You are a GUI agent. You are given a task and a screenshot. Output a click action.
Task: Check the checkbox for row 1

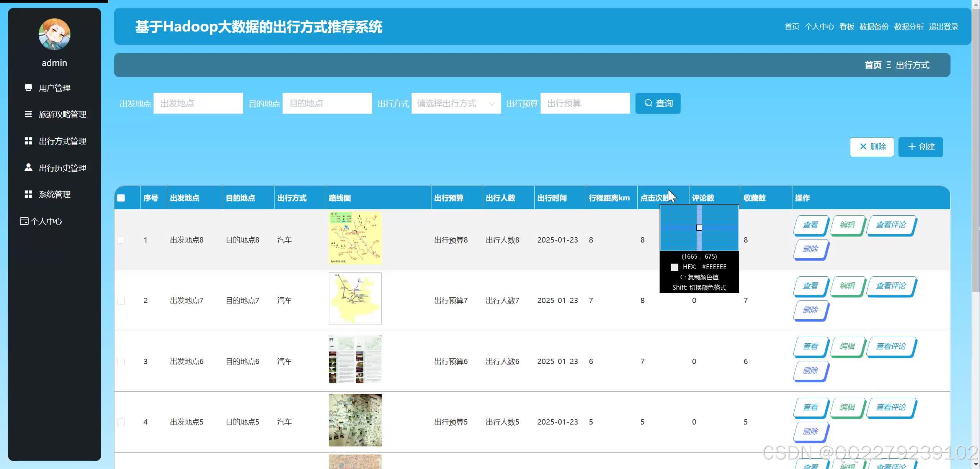coord(121,240)
